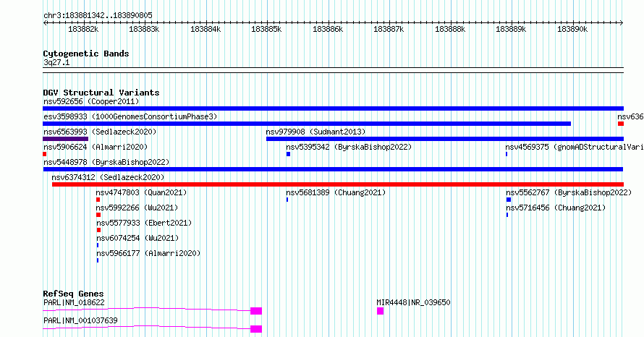Click the PARL NM_018622 intron line

(147, 309)
